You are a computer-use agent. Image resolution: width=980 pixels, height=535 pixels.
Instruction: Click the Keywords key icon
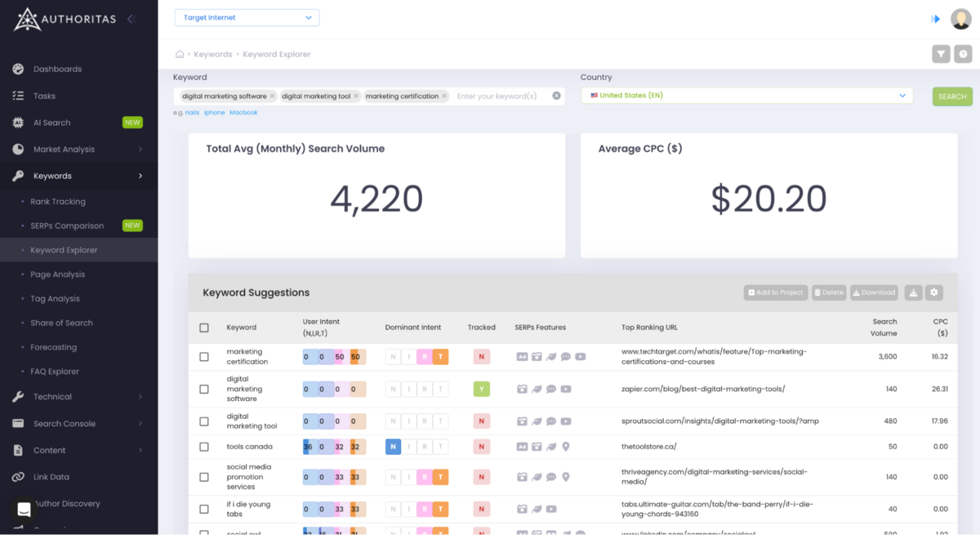(x=18, y=176)
